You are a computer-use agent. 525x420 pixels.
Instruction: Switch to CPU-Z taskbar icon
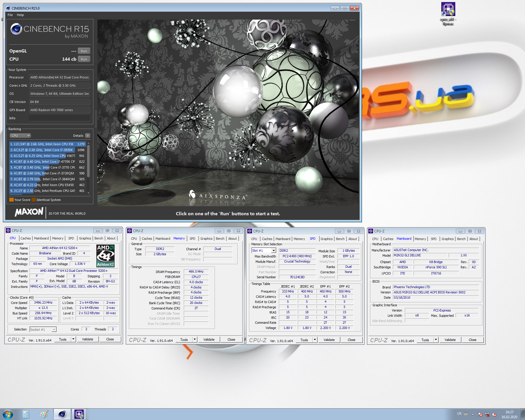point(79,414)
